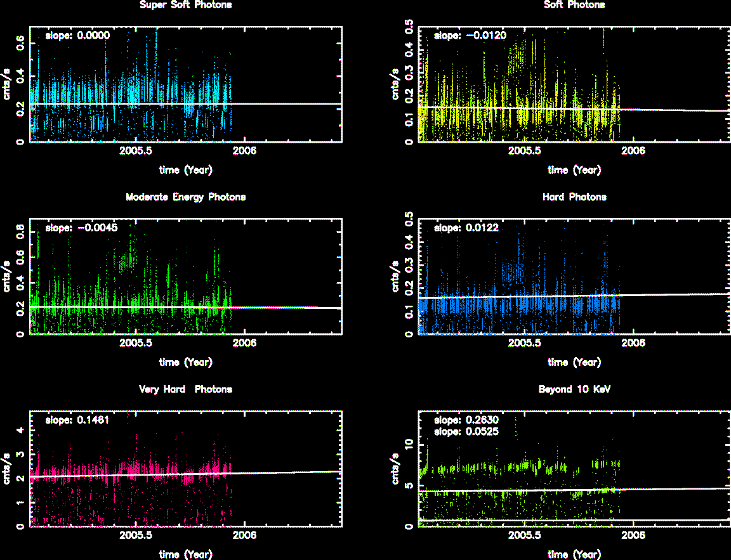Click 2006 tick under Soft Photons plot
731x560 pixels.
click(x=633, y=151)
